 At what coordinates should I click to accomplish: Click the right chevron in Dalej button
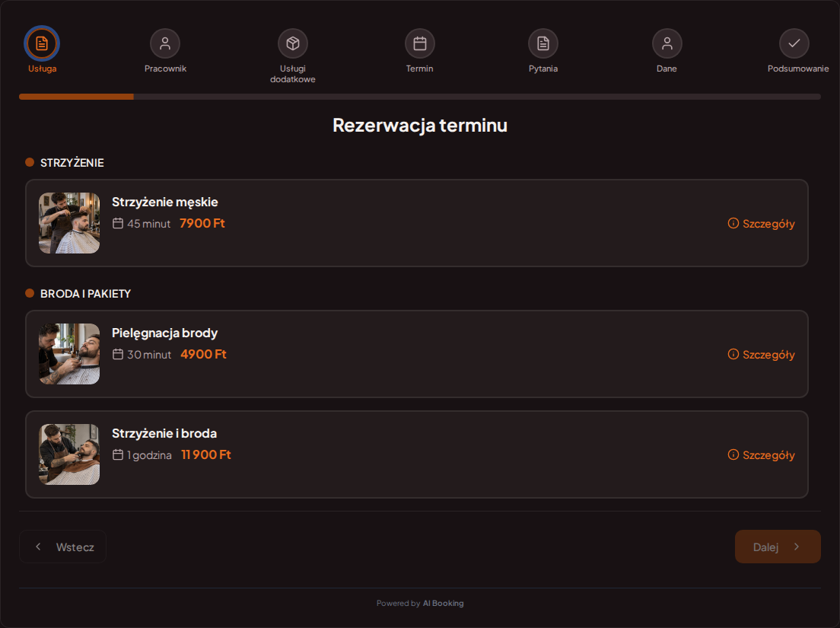tap(797, 547)
